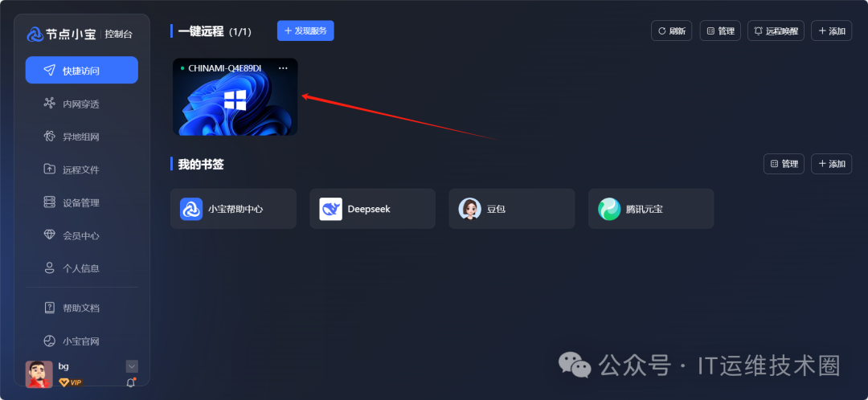Click the bg user avatar

pyautogui.click(x=39, y=374)
